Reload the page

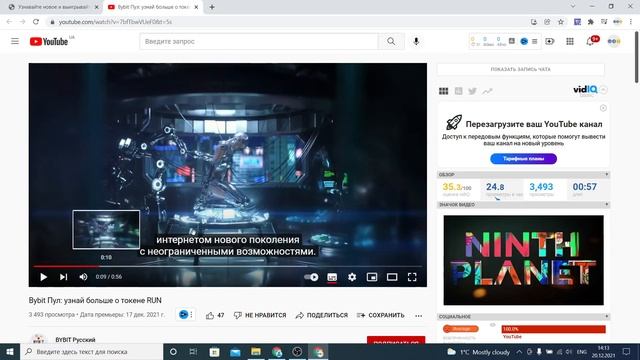click(36, 22)
